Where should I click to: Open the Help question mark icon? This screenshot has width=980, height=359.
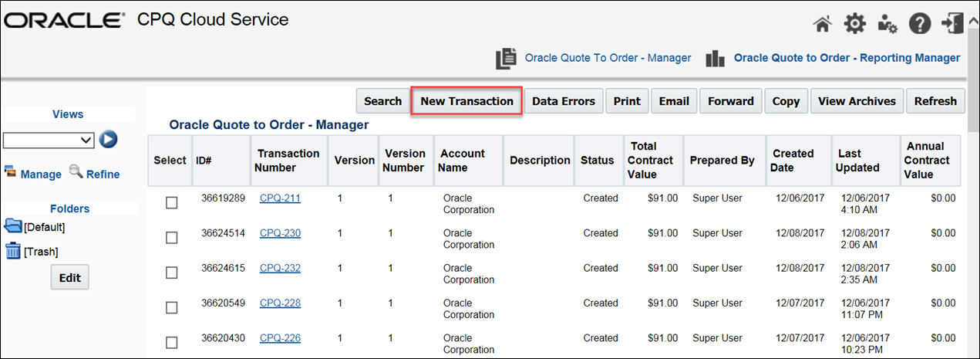pos(920,25)
